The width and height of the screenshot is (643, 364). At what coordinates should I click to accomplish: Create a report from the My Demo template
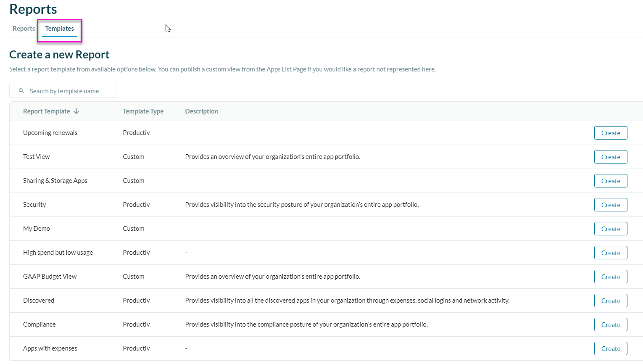point(611,228)
